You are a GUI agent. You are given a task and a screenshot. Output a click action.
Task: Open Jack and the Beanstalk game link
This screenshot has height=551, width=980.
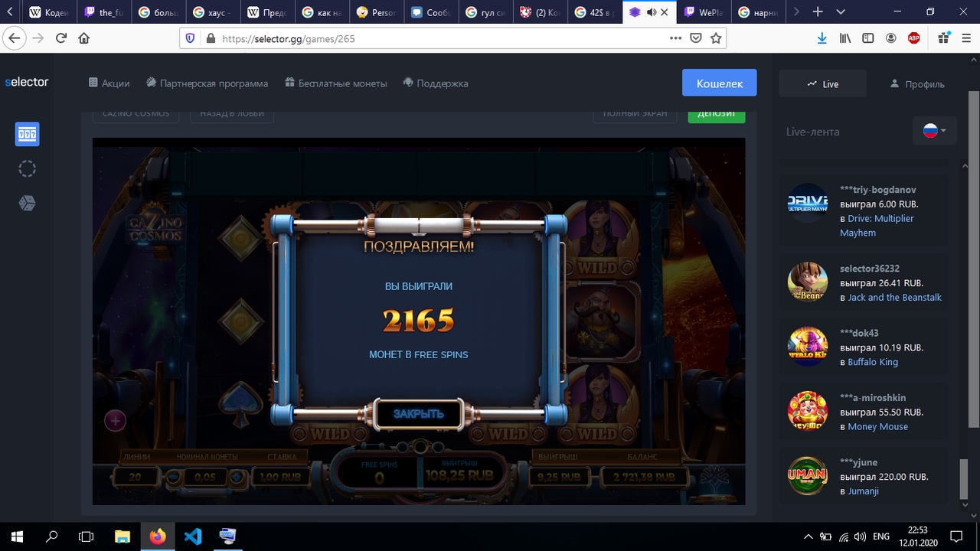tap(894, 297)
